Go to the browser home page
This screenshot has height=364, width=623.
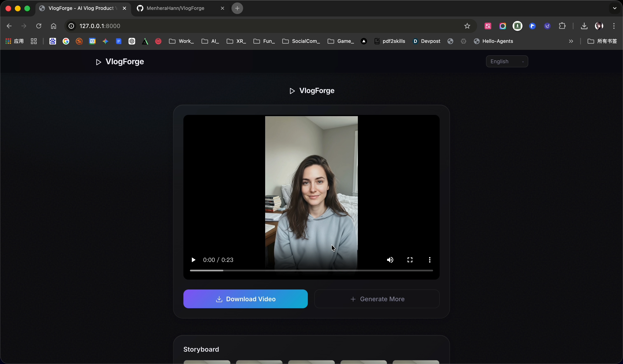pos(54,26)
